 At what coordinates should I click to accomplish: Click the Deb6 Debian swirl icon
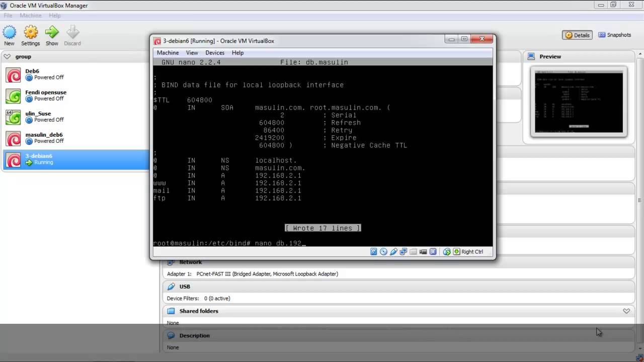(14, 75)
